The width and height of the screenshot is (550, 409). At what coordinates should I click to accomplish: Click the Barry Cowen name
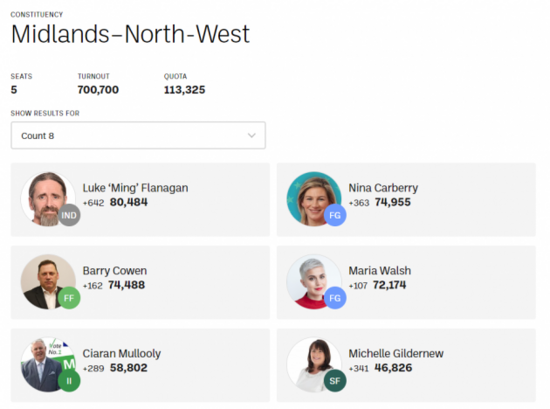(x=115, y=271)
